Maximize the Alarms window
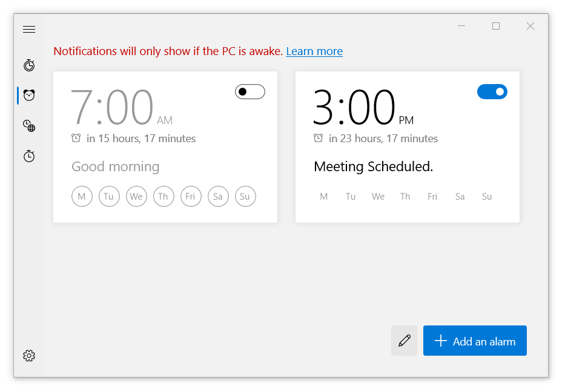 pos(496,26)
